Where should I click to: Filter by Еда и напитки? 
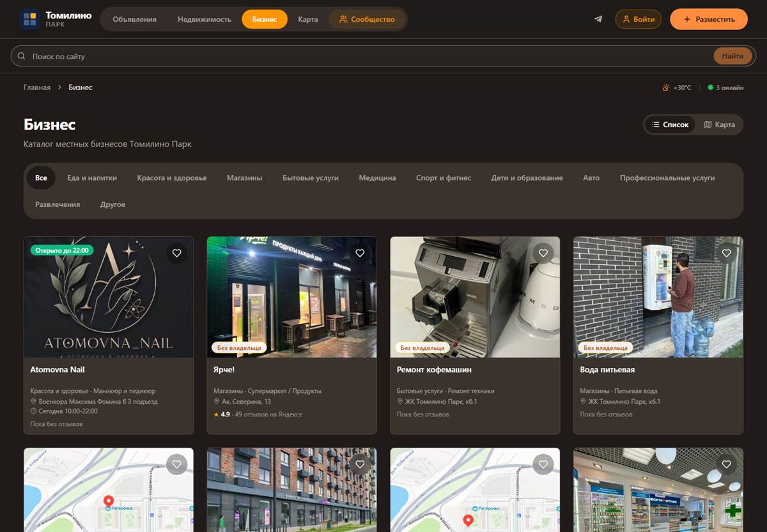click(92, 178)
